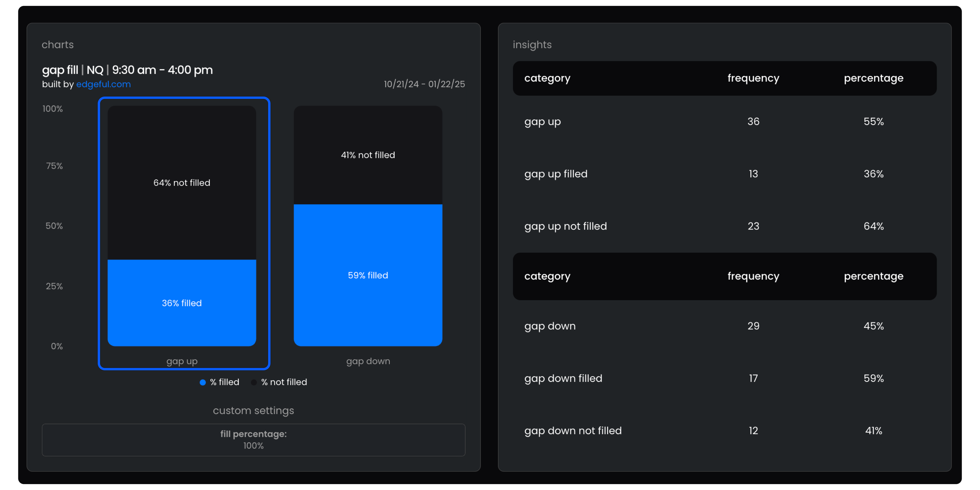Click the 'custom settings' heading

(253, 410)
